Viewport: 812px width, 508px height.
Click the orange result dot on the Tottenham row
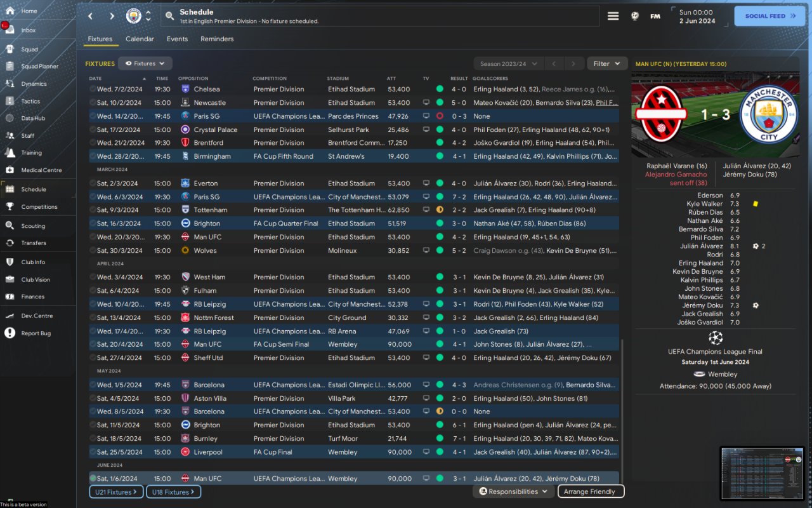440,210
